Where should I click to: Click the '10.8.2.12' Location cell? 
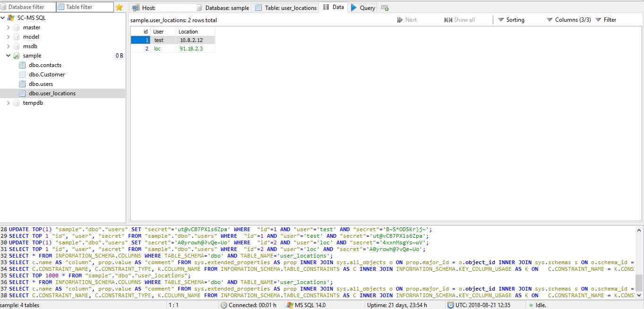(x=196, y=40)
